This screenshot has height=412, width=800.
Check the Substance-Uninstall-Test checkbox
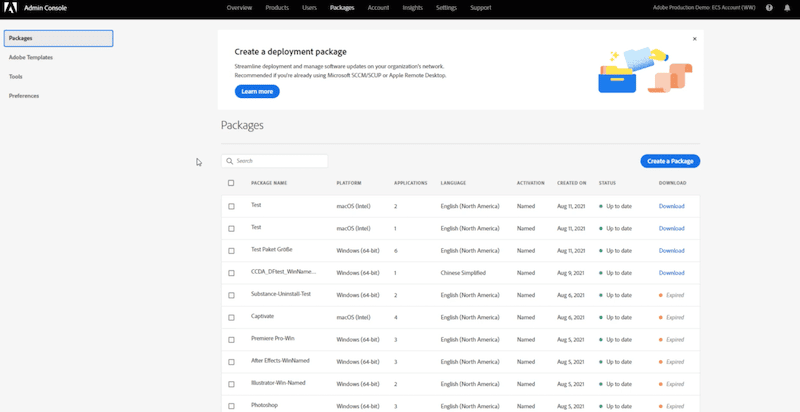pyautogui.click(x=231, y=295)
